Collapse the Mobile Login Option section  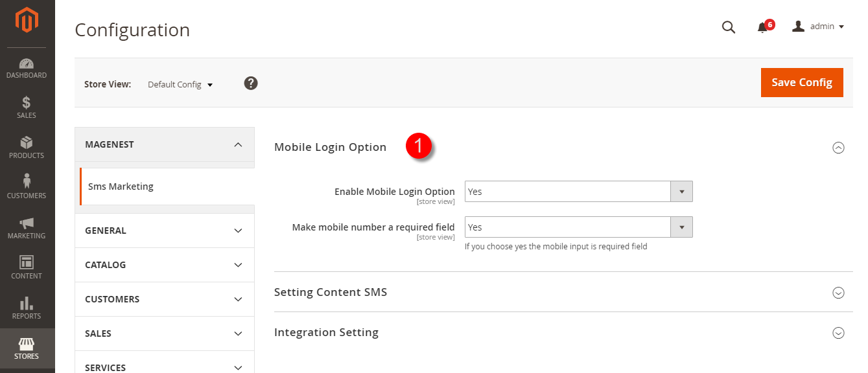click(838, 148)
